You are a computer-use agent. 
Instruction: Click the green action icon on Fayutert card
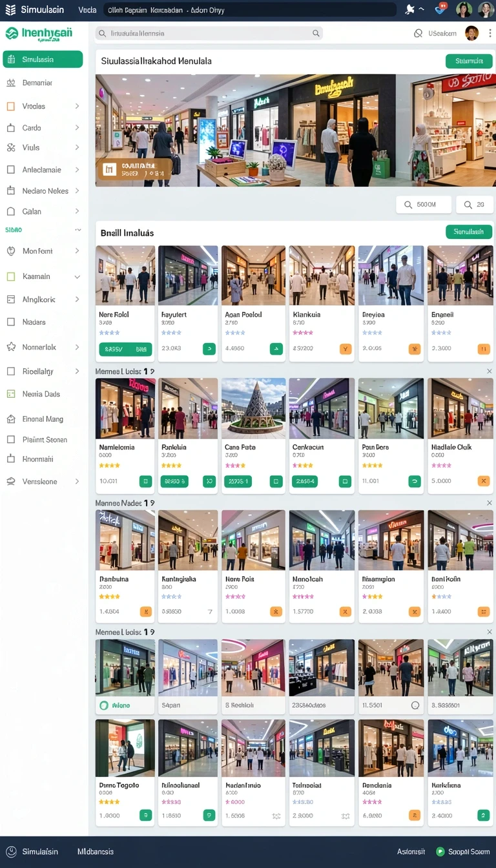point(209,349)
